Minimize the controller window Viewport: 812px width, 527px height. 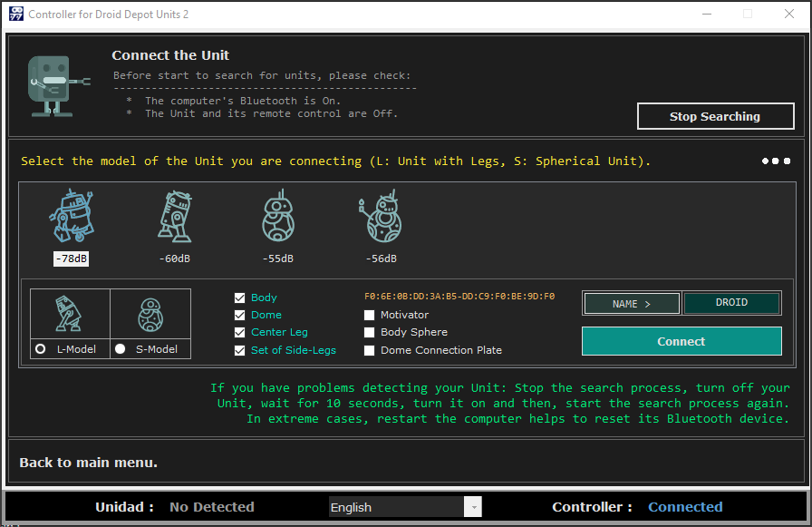tap(707, 14)
